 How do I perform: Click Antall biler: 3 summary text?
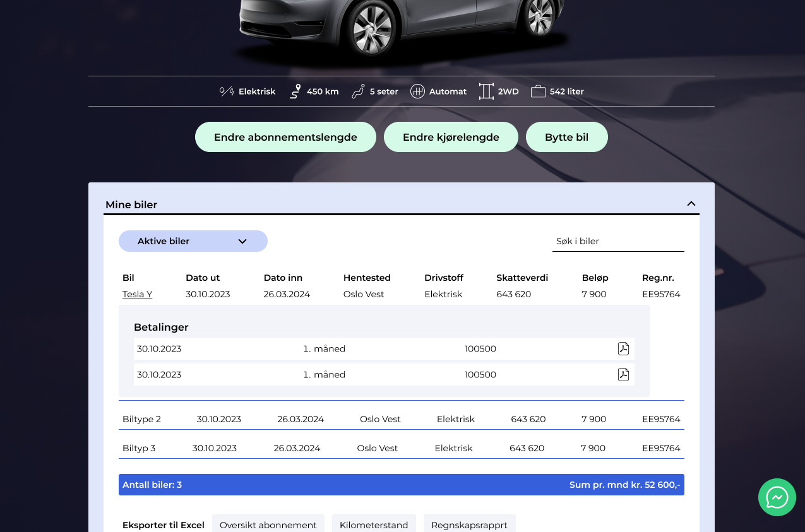coord(152,485)
